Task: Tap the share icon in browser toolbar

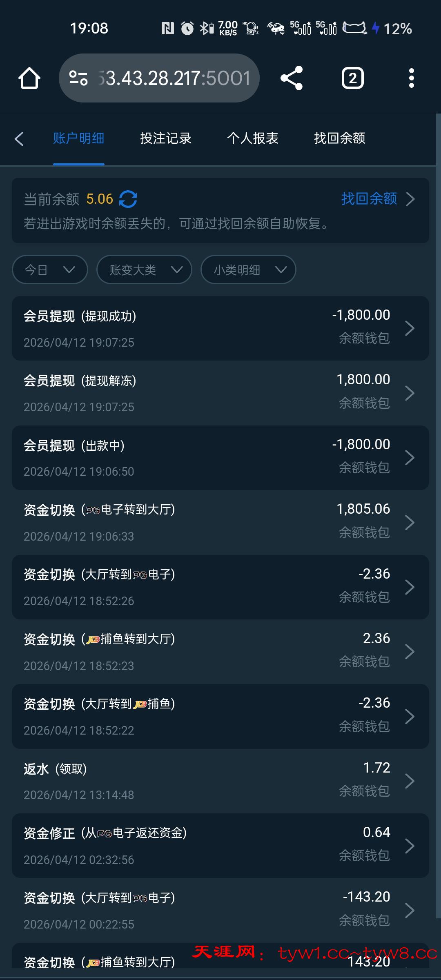Action: tap(292, 78)
